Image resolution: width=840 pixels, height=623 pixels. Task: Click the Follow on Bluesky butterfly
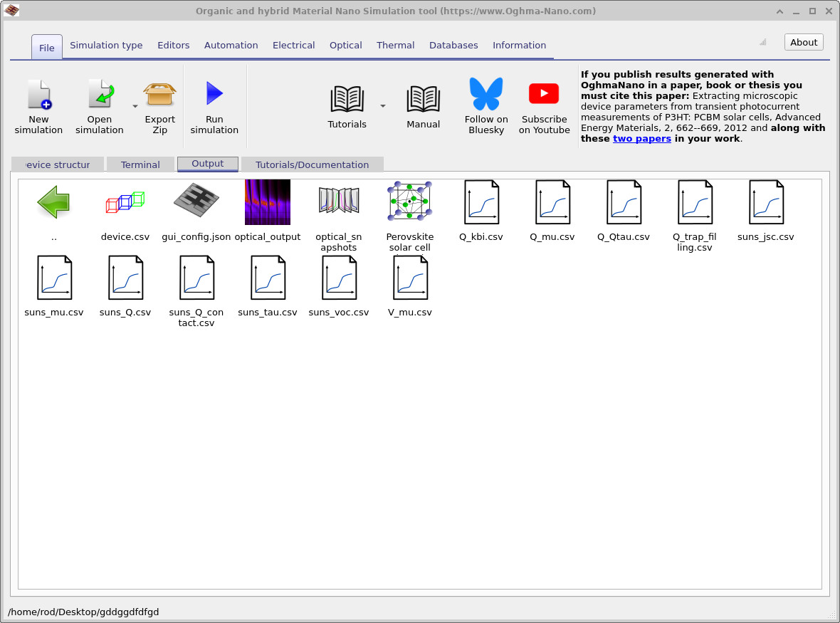point(486,95)
